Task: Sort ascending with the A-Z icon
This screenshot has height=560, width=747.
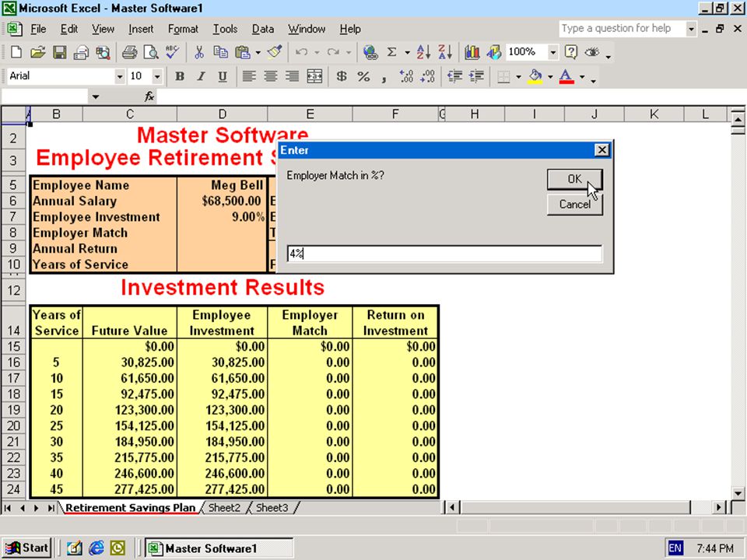Action: [423, 52]
